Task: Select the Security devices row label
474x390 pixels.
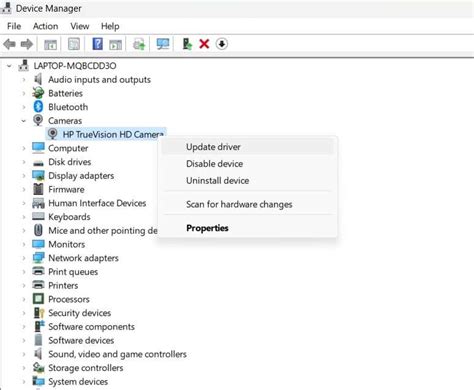Action: point(80,313)
